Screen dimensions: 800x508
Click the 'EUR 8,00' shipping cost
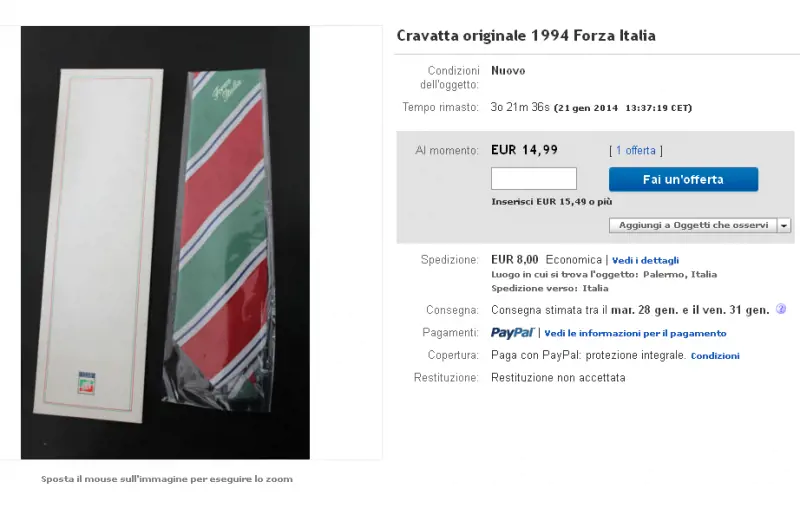[515, 260]
